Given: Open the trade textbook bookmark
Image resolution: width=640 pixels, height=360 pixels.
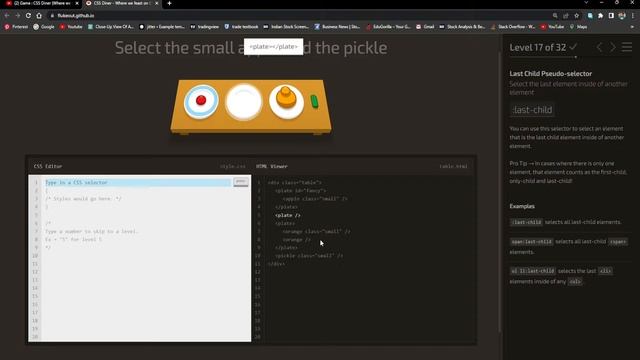Looking at the screenshot, I should pos(241,27).
